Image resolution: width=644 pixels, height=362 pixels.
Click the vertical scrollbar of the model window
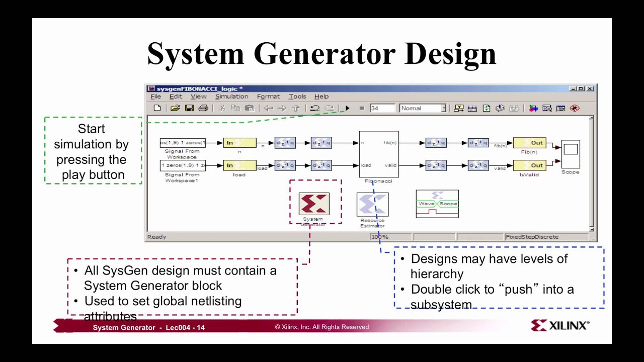[592, 173]
